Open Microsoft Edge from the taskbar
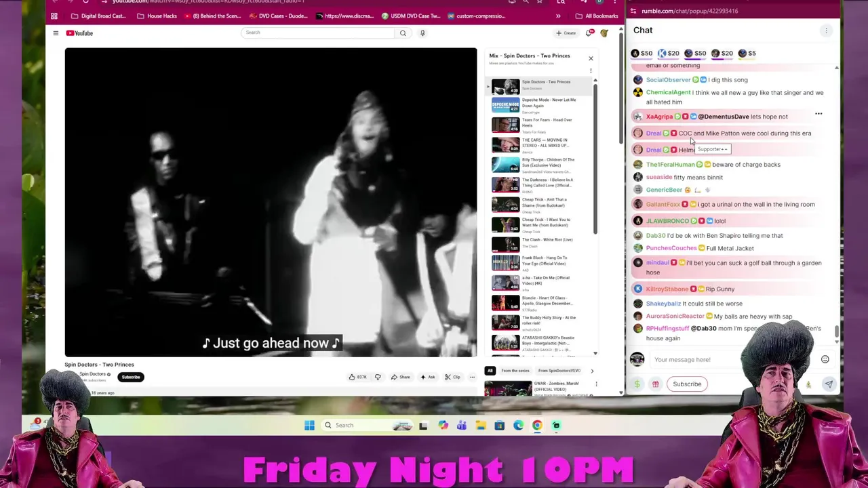The image size is (868, 488). click(518, 425)
